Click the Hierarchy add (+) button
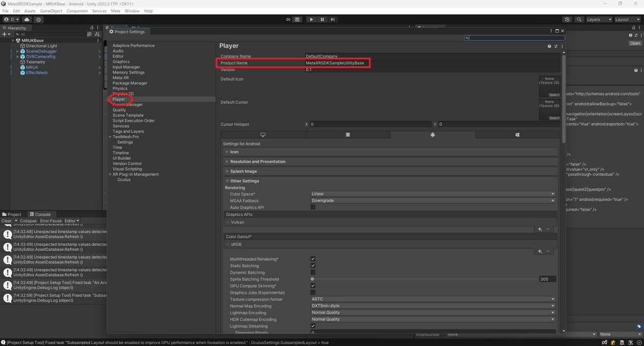 click(x=5, y=34)
